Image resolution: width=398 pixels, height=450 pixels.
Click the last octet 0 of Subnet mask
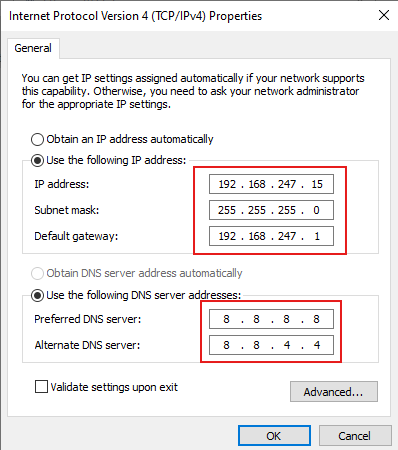316,210
